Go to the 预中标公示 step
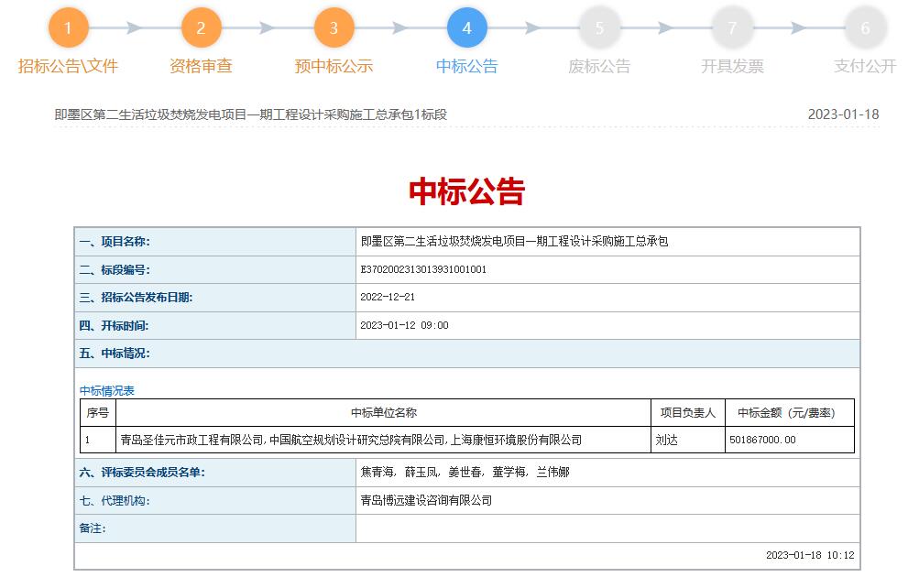Viewport: 919px width, 588px height. coord(334,66)
